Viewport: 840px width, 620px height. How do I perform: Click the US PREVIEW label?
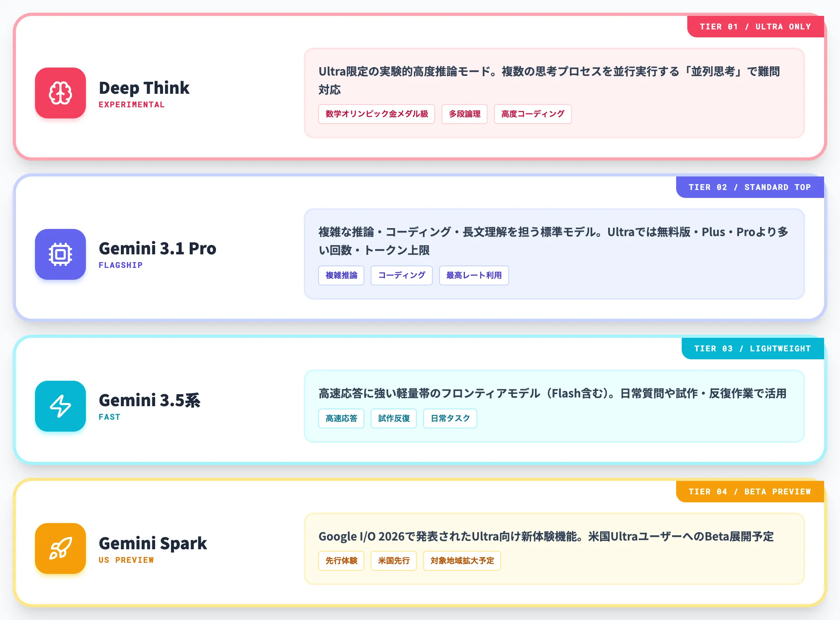126,560
